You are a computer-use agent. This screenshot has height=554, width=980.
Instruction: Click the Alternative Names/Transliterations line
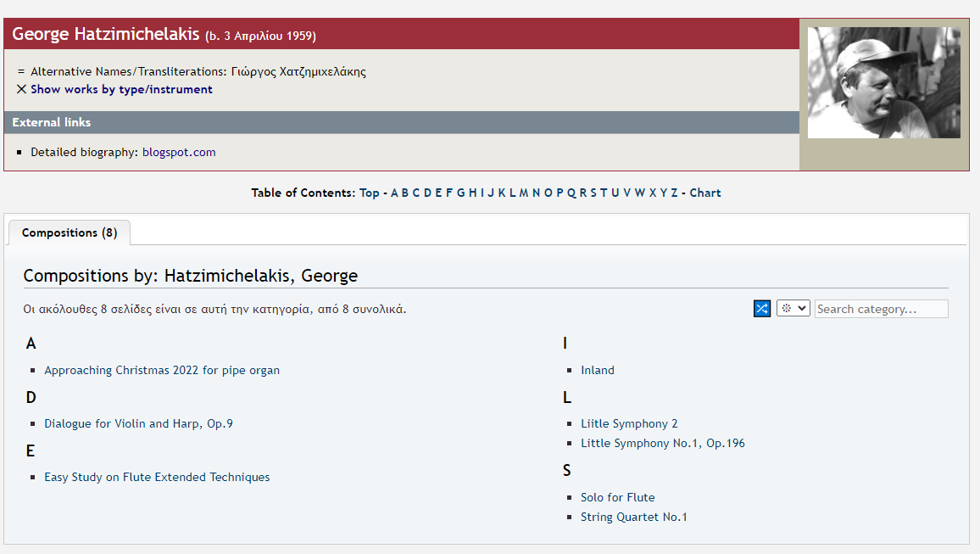click(198, 71)
